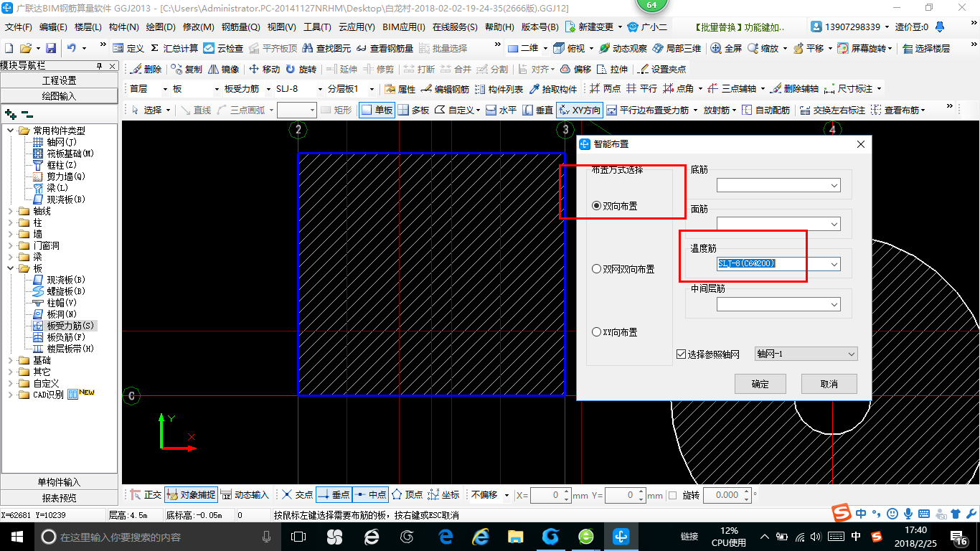Select the 移动 move tool
Screen dimensions: 980x551
[265, 70]
